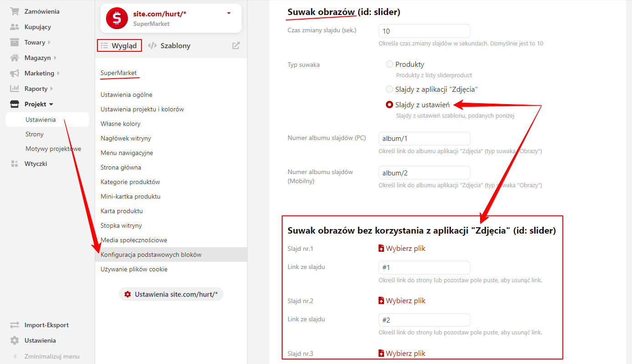Switch to the Wygląd tab
The image size is (632, 364).
[x=120, y=45]
